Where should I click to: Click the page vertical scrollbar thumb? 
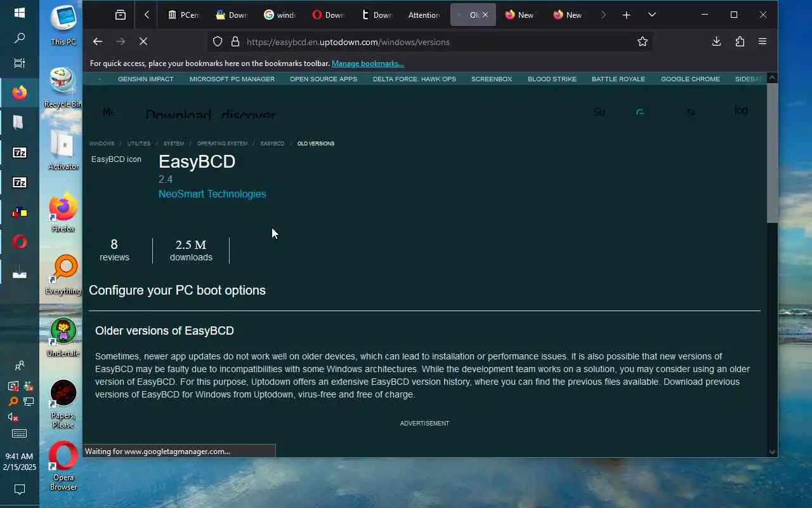click(x=772, y=152)
